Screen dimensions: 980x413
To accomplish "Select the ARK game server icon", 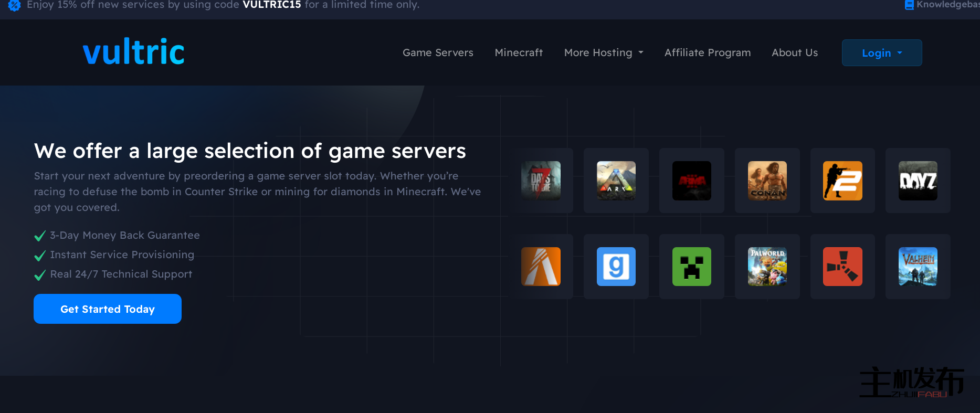I will tap(616, 181).
